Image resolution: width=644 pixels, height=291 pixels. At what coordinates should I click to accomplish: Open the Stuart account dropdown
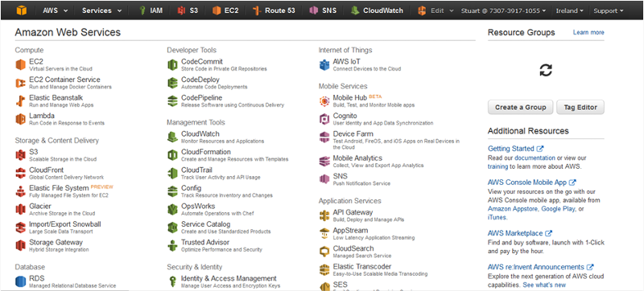pos(503,10)
